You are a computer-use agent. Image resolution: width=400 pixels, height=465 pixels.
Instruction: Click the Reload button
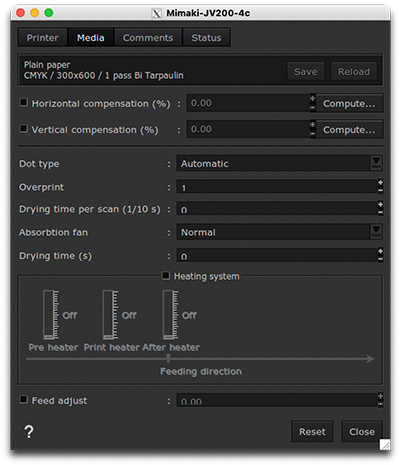(354, 72)
